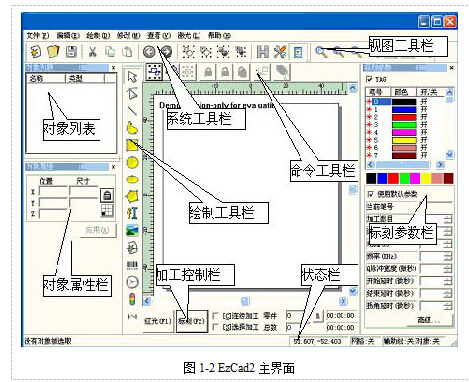Select the text drawing tool

click(x=132, y=213)
